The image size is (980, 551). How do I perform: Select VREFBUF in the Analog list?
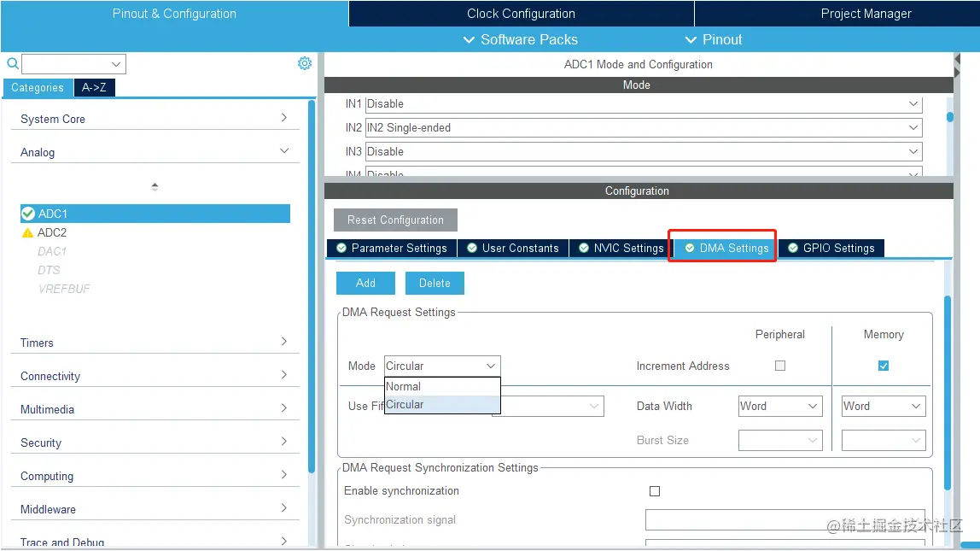pos(64,289)
